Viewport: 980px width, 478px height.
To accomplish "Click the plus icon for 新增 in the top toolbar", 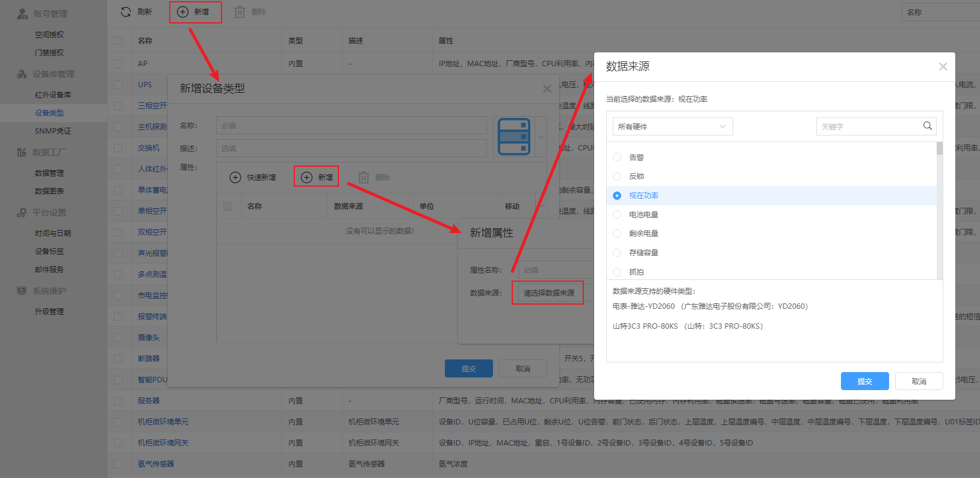I will (182, 12).
